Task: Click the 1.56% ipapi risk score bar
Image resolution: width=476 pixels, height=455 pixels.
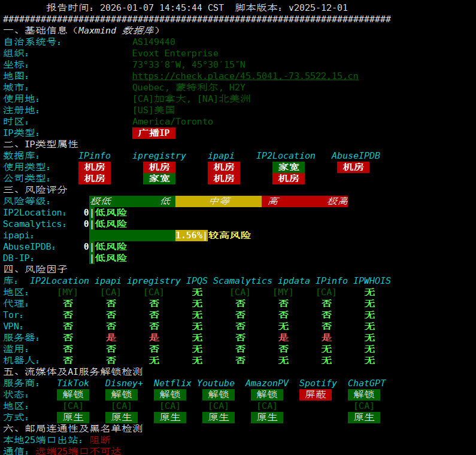Action: tap(189, 235)
